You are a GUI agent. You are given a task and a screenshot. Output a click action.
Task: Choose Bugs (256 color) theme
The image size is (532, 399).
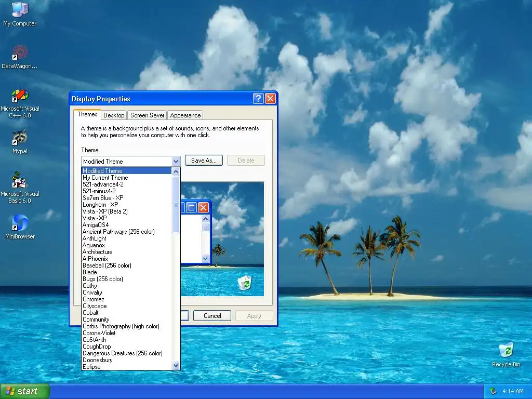pyautogui.click(x=127, y=279)
